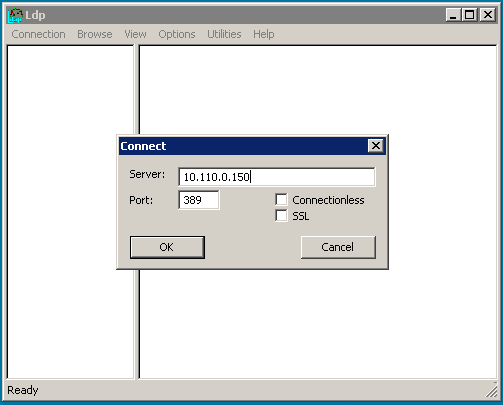
Task: Open the Connection menu
Action: pyautogui.click(x=38, y=34)
